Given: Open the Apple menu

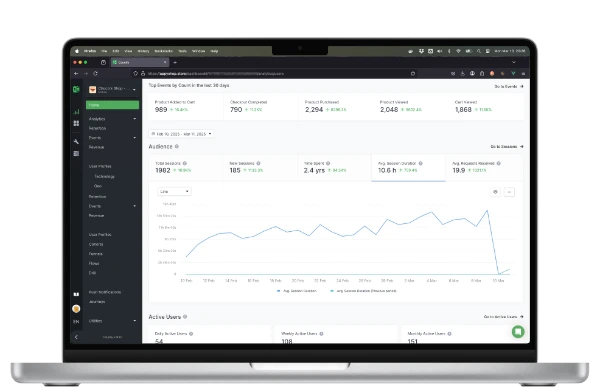Looking at the screenshot, I should pyautogui.click(x=77, y=51).
